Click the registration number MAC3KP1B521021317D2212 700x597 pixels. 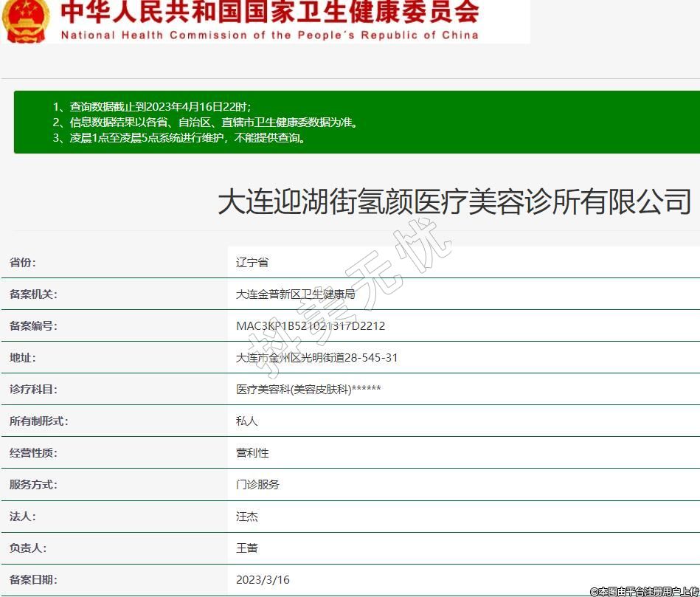[x=310, y=326]
